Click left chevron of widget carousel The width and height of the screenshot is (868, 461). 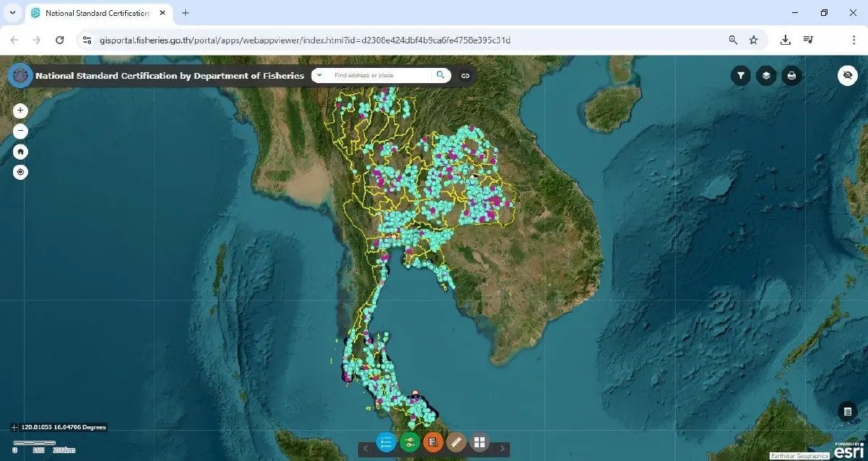[366, 448]
